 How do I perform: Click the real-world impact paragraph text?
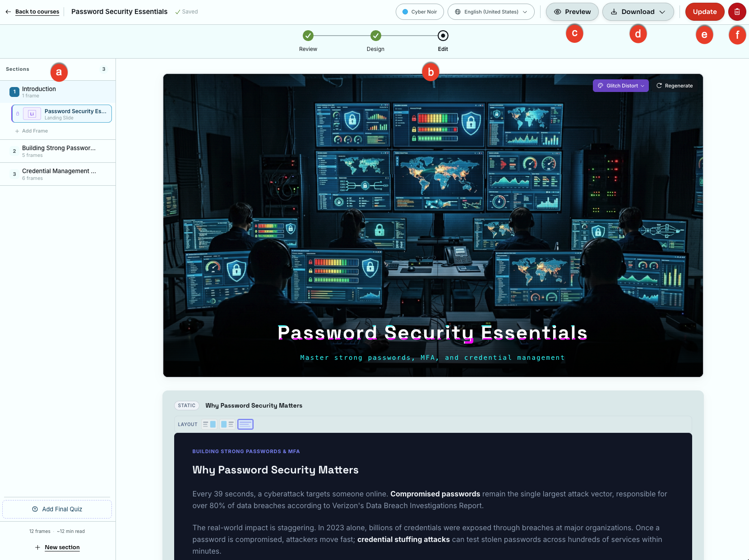coord(427,539)
